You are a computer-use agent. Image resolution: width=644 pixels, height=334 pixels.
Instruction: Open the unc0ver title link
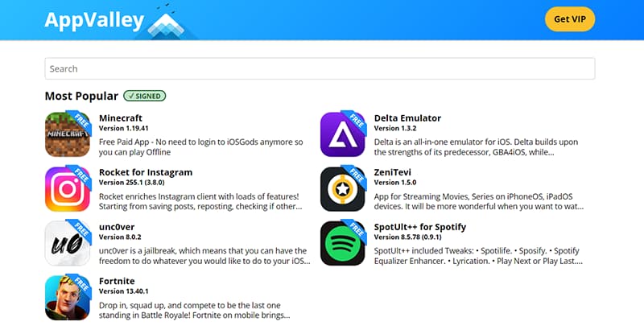[117, 227]
